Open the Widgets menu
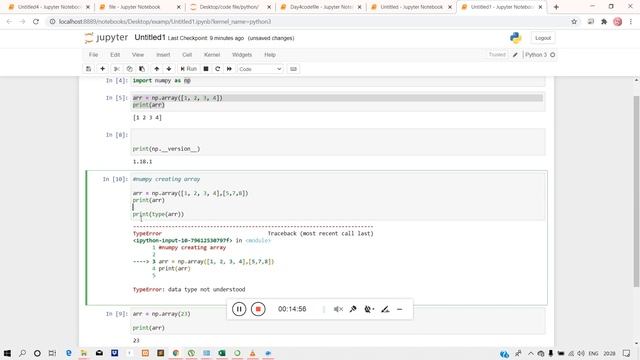Viewport: 640px width, 360px height. click(x=242, y=55)
